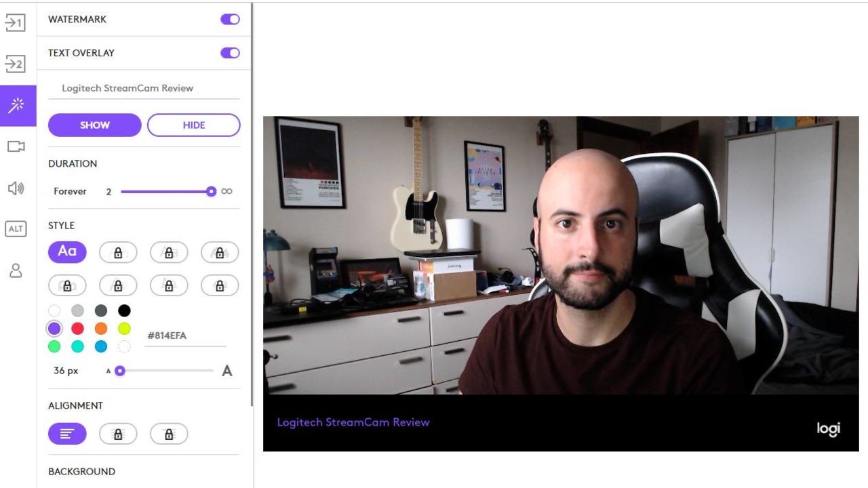The width and height of the screenshot is (868, 488).
Task: Pick the green color swatch
Action: pyautogui.click(x=54, y=346)
